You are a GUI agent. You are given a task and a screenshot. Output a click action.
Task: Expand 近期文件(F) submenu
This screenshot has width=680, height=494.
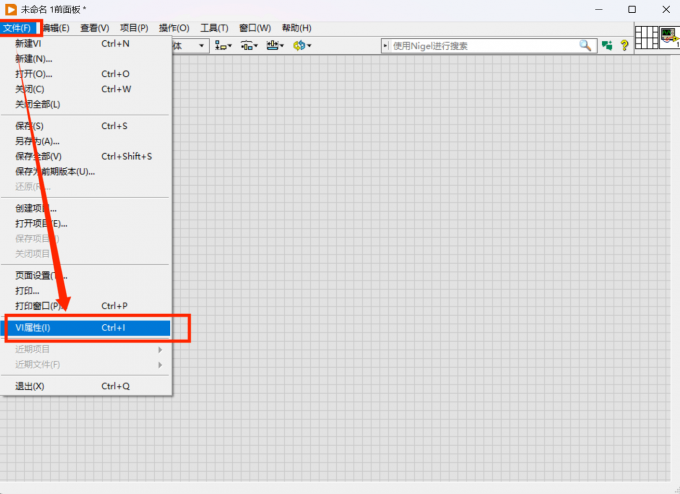click(86, 365)
